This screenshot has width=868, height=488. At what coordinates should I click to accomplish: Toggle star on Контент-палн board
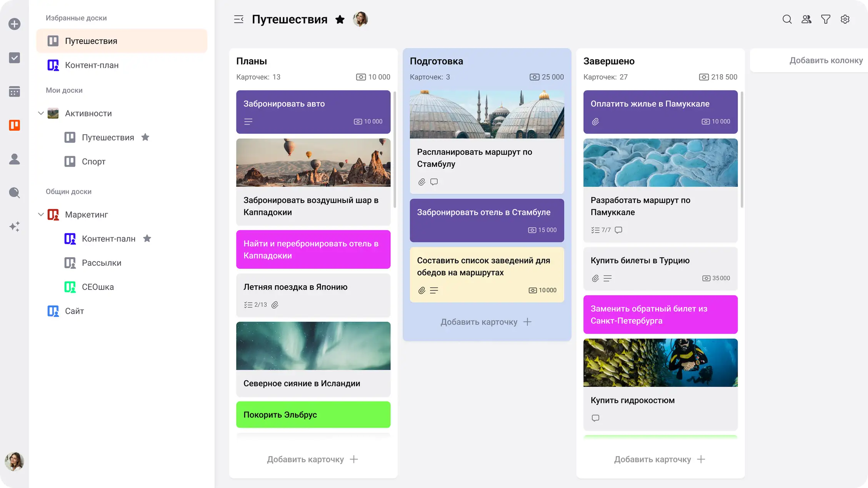point(147,238)
